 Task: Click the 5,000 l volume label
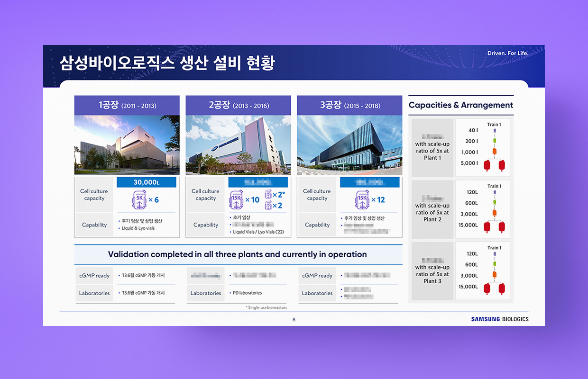(469, 163)
